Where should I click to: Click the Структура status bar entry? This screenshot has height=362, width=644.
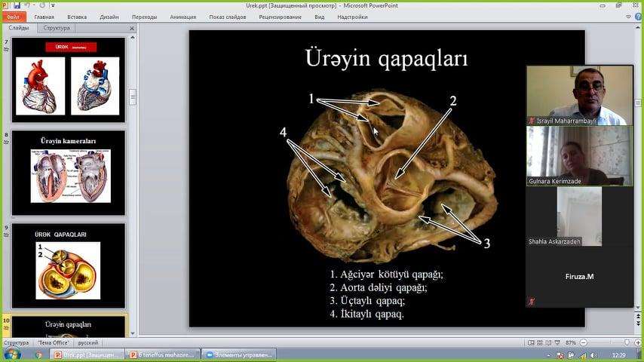17,342
